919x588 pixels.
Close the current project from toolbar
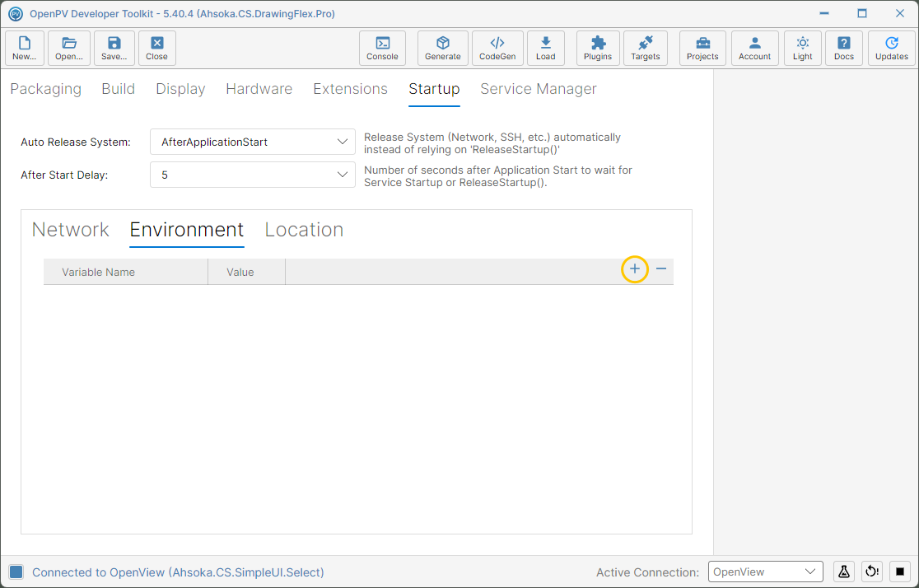pos(157,48)
